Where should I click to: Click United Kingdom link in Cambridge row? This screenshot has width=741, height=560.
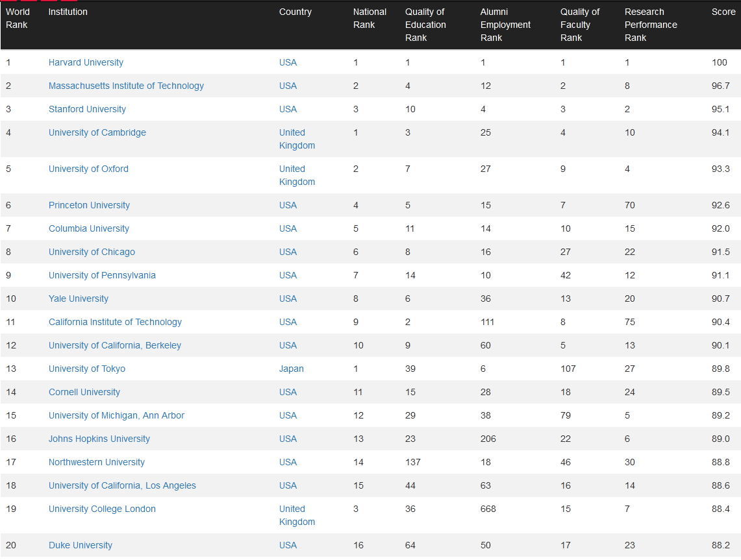pos(297,140)
